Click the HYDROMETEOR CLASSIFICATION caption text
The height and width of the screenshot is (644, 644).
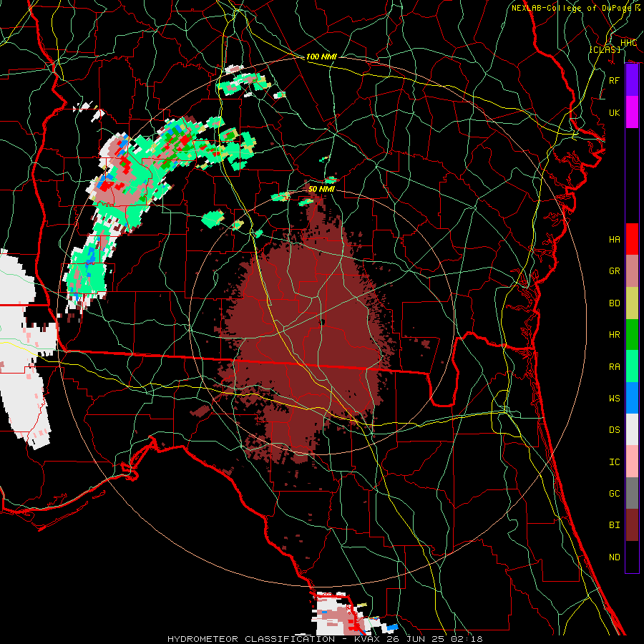pyautogui.click(x=251, y=639)
